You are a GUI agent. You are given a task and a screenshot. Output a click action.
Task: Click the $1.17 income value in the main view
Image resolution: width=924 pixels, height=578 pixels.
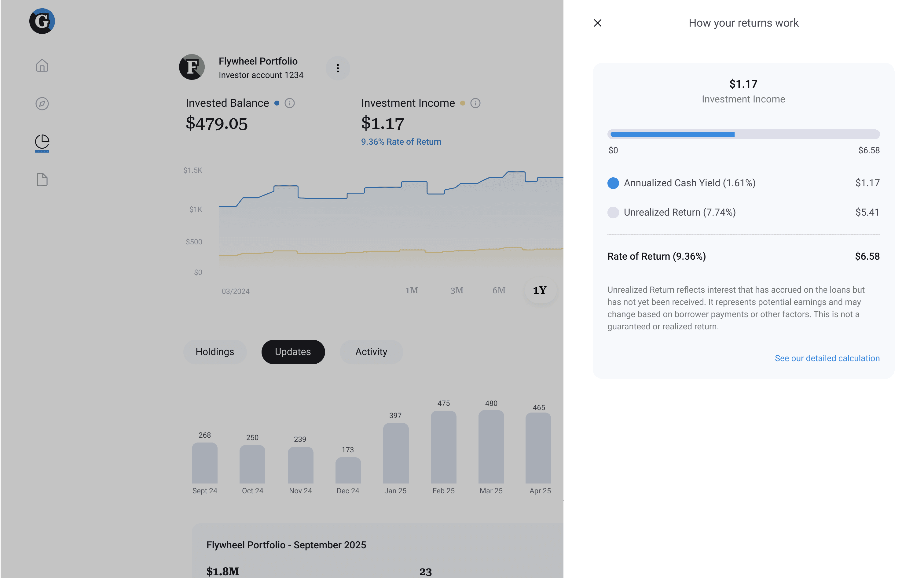click(x=383, y=124)
